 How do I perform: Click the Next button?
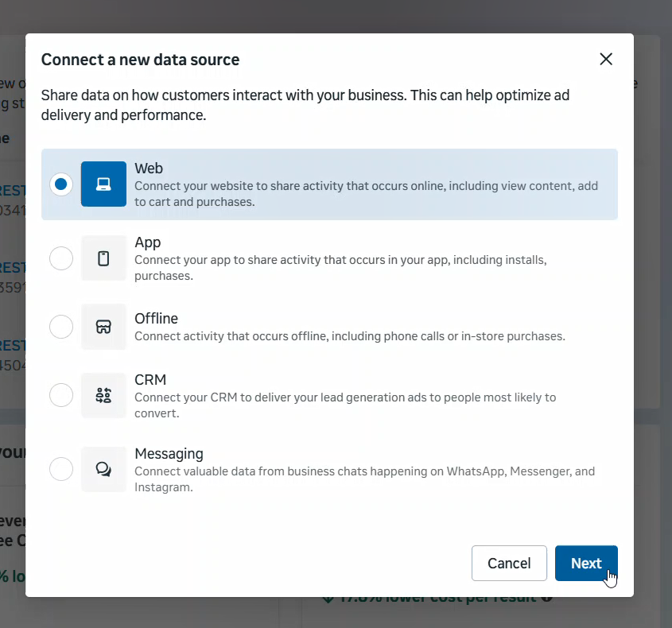pos(586,564)
